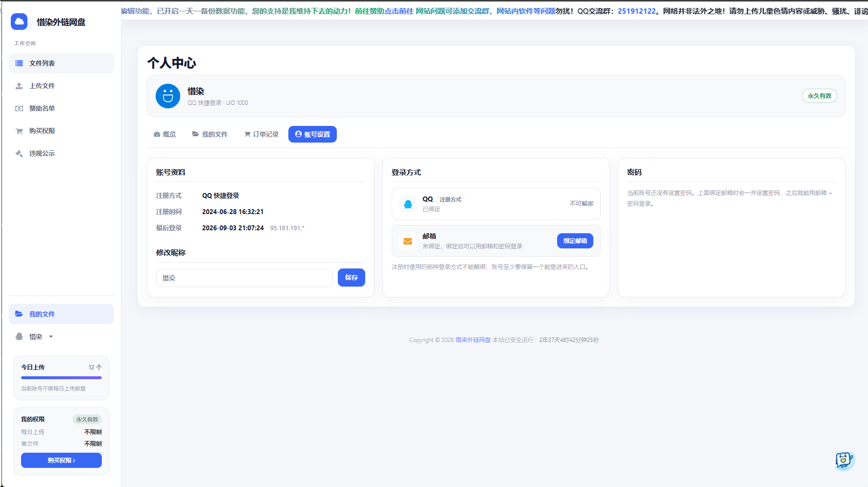Click the nickname input field containing 惜染
The width and height of the screenshot is (868, 487).
click(244, 278)
